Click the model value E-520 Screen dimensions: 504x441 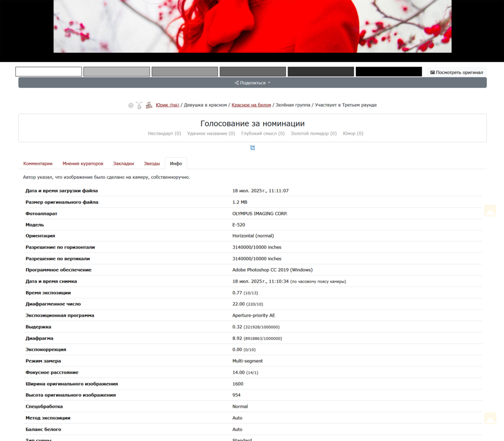coord(238,225)
